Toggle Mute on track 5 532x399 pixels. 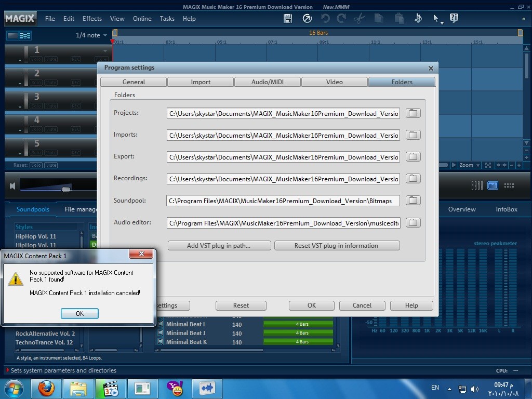pyautogui.click(x=50, y=153)
